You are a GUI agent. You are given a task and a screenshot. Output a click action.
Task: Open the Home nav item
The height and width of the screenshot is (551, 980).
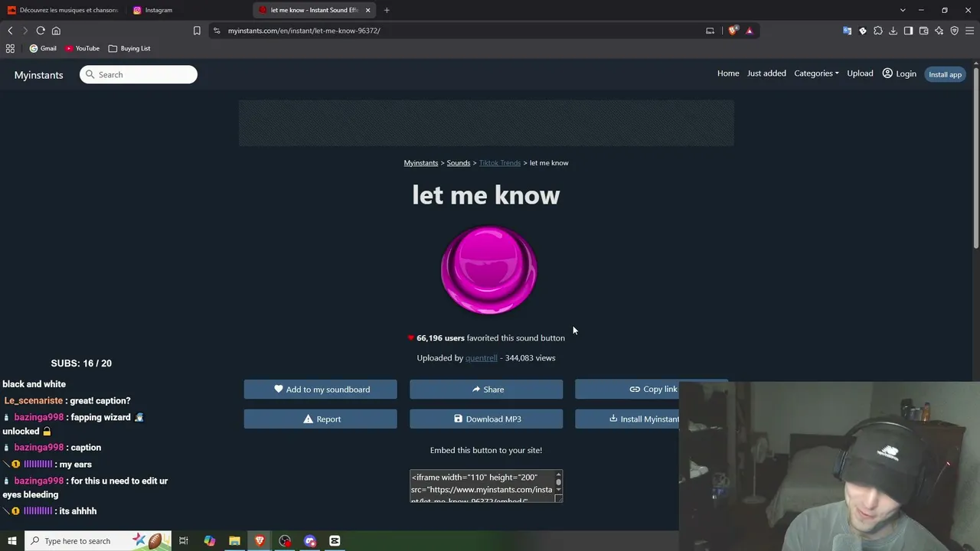coord(728,73)
